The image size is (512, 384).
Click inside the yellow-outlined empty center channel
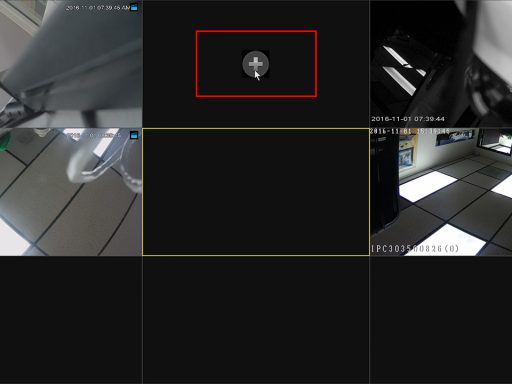pos(256,192)
